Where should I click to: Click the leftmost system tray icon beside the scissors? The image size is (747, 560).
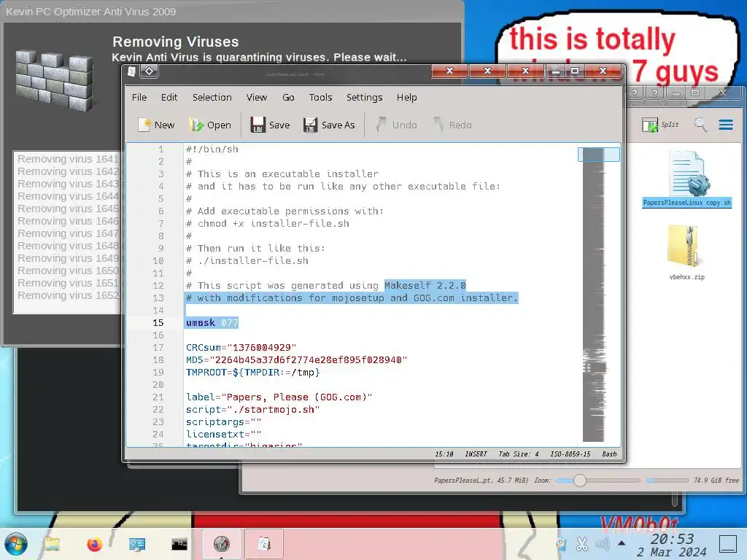coord(561,544)
